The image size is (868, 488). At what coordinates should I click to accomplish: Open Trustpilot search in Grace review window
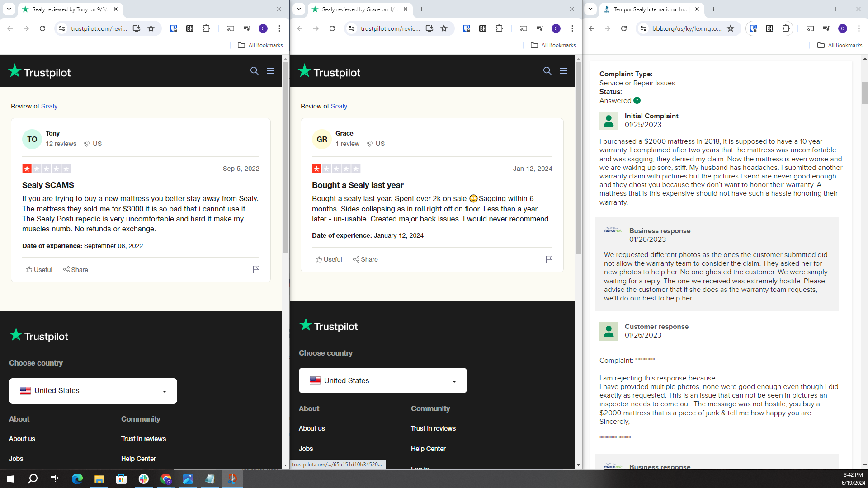pos(547,71)
